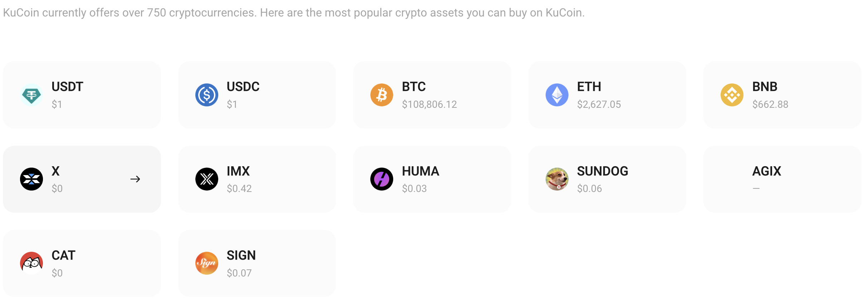The width and height of the screenshot is (868, 308).
Task: Click the CAT cartoon cat icon
Action: tap(31, 263)
